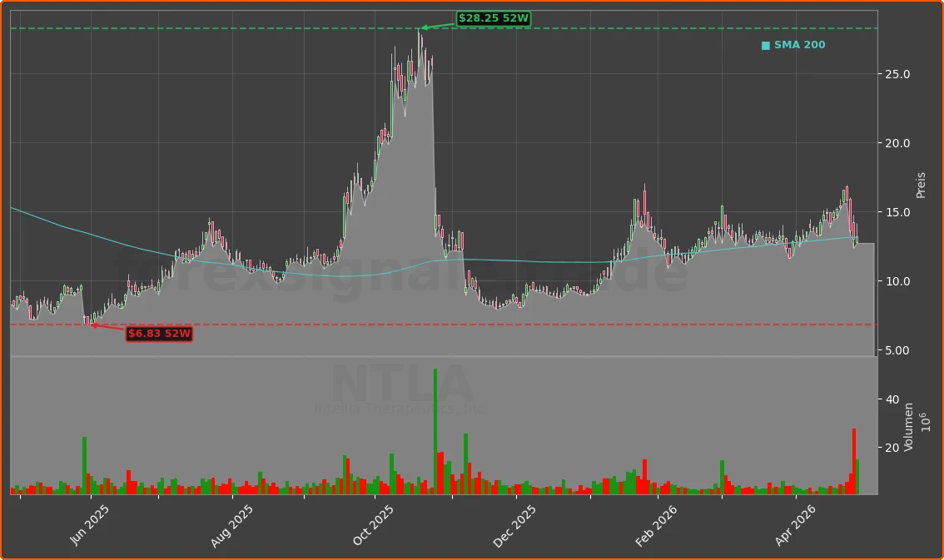Screen dimensions: 944x560
Task: Click the 25.0 price axis value
Action: pyautogui.click(x=897, y=74)
